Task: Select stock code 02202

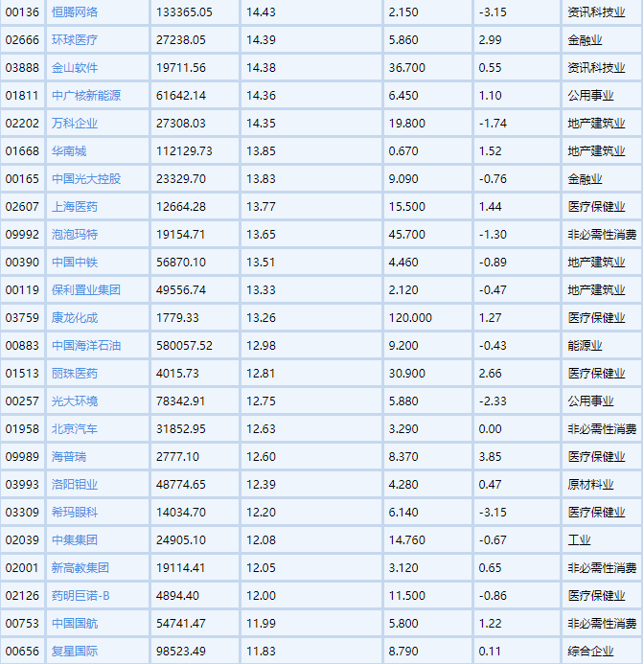Action: coord(22,124)
